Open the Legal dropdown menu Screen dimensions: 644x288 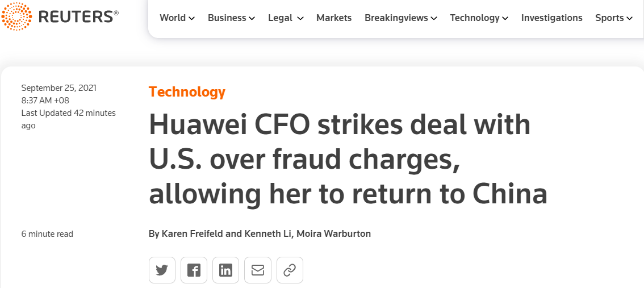[286, 18]
